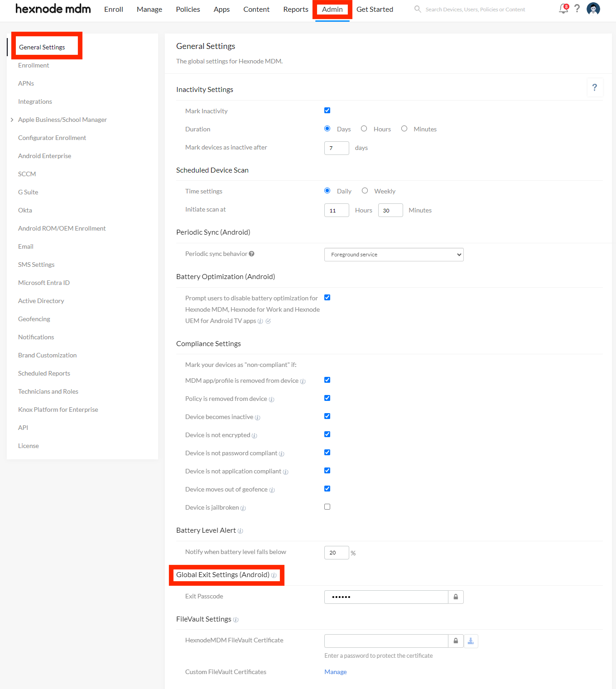This screenshot has height=689, width=616.
Task: Click info icon for Device is jailbroken
Action: pos(243,508)
